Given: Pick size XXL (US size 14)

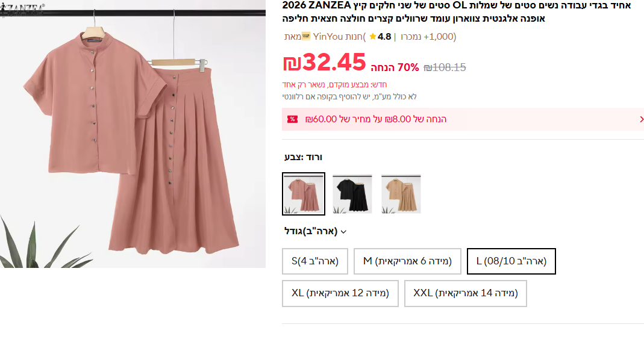Looking at the screenshot, I should 465,293.
